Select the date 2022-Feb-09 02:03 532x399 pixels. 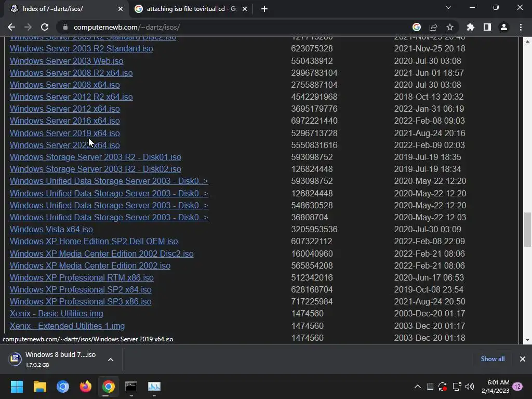(x=429, y=145)
